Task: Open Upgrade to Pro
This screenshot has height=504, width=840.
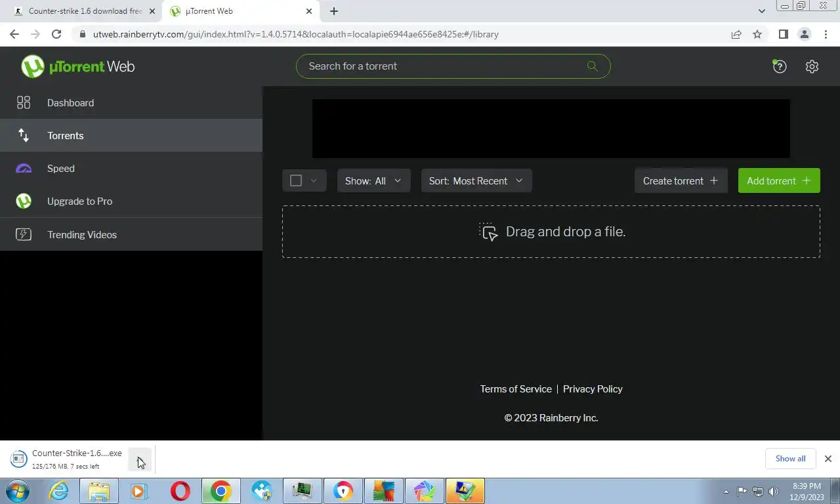Action: (x=131, y=201)
